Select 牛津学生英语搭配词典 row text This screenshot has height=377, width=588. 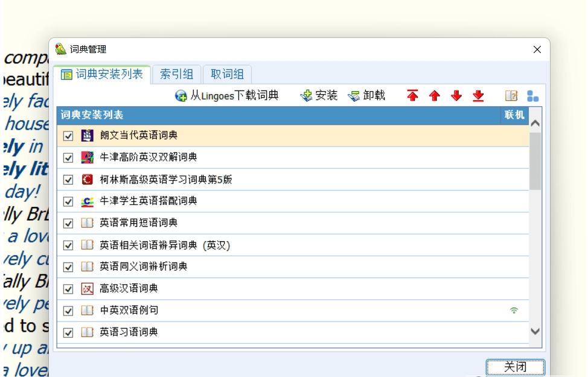[148, 201]
